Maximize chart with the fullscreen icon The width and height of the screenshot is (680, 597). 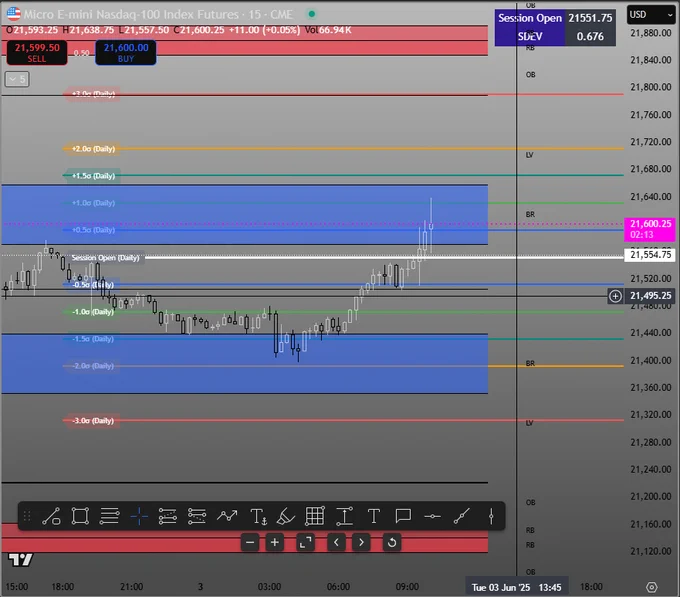[x=306, y=542]
